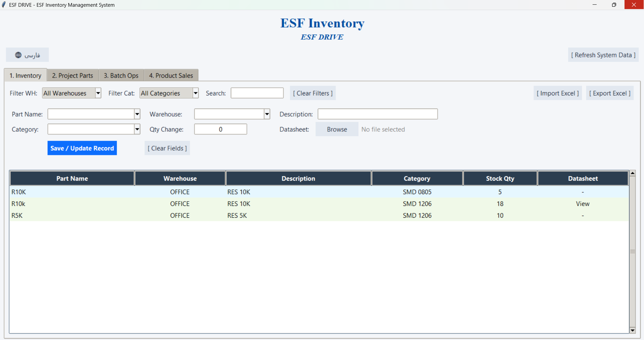Sort by the Stock Qty column header
Viewport: 644px width, 340px height.
pos(500,178)
